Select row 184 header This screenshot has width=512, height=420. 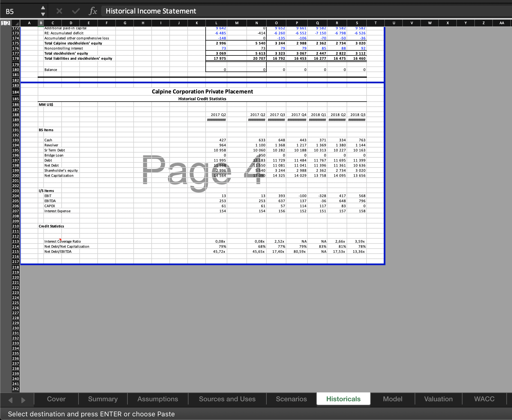(15, 92)
